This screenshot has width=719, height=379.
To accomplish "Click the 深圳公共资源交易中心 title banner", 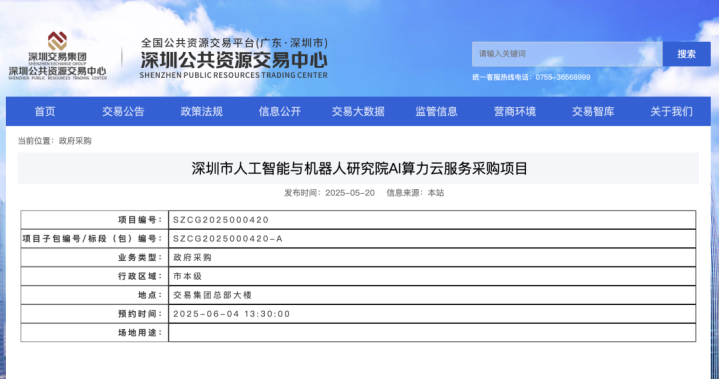I will pos(234,58).
